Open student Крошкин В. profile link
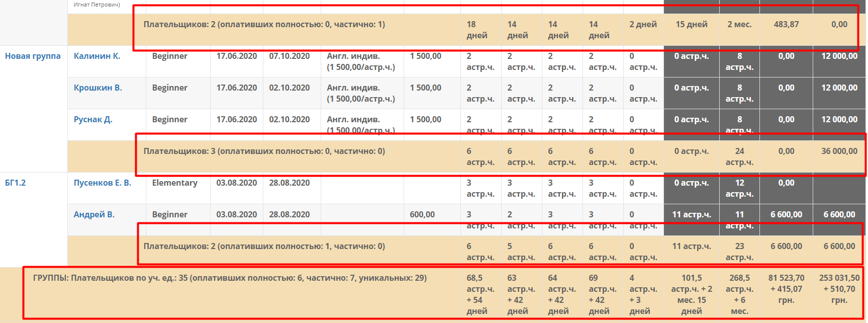868x323 pixels. click(x=98, y=88)
